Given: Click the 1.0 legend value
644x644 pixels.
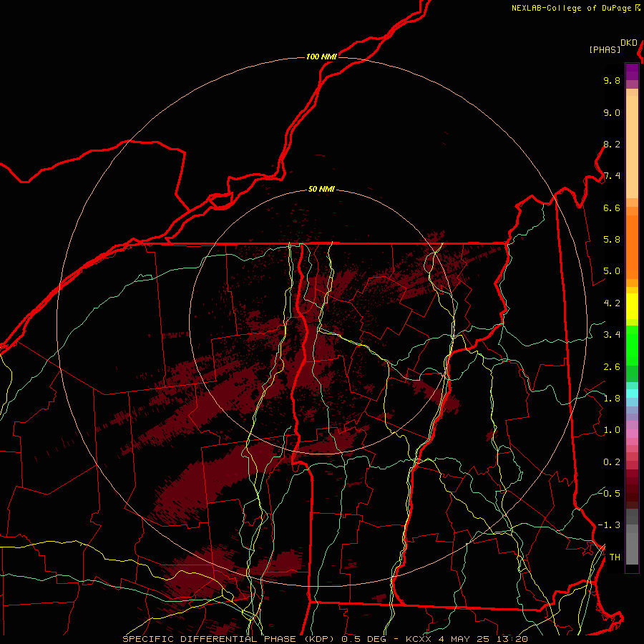Looking at the screenshot, I should click(x=612, y=430).
